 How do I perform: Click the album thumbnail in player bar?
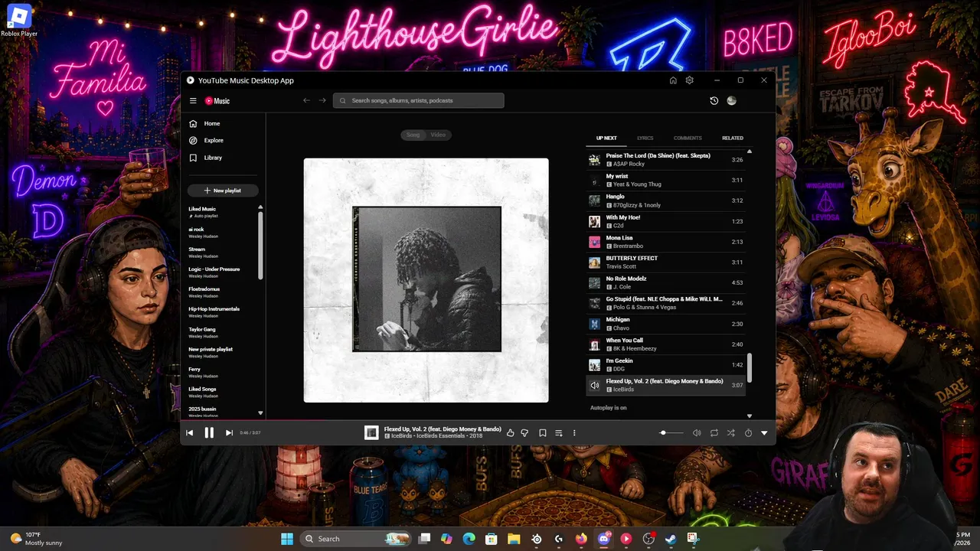tap(371, 433)
